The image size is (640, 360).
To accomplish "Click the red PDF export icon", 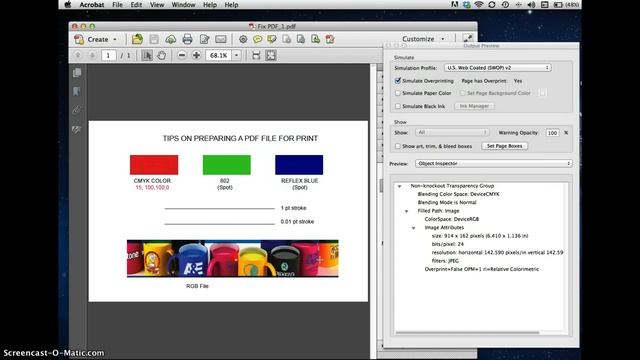I will (x=330, y=39).
